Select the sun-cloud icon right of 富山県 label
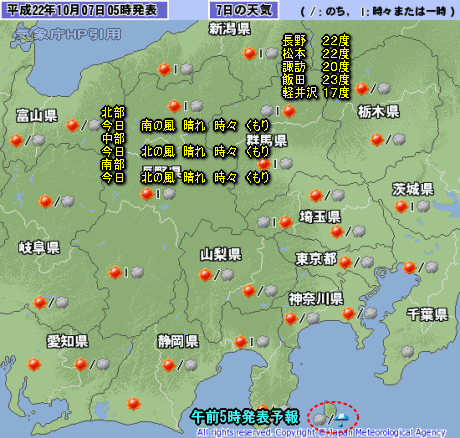460x438 pixels. [83, 125]
